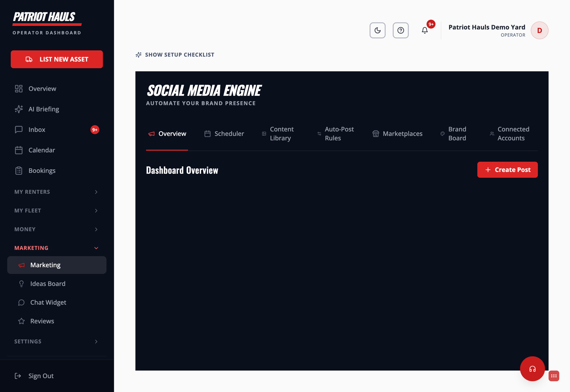Toggle dark mode with moon icon
The width and height of the screenshot is (570, 392).
pos(378,30)
